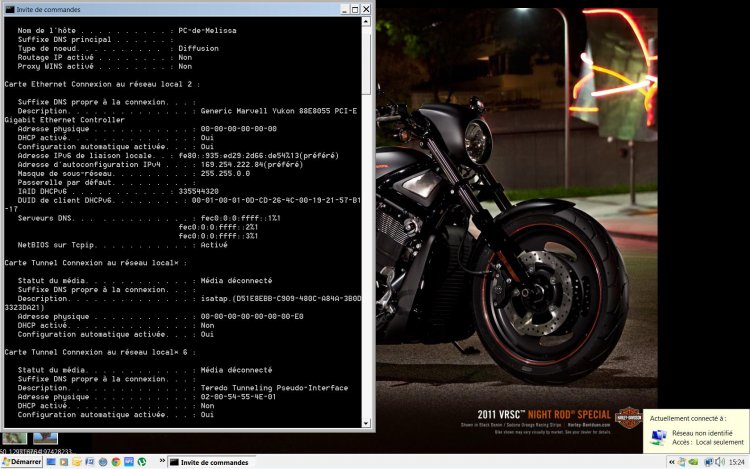Click host name PC-de-Melissa
The image size is (750, 469).
(207, 30)
